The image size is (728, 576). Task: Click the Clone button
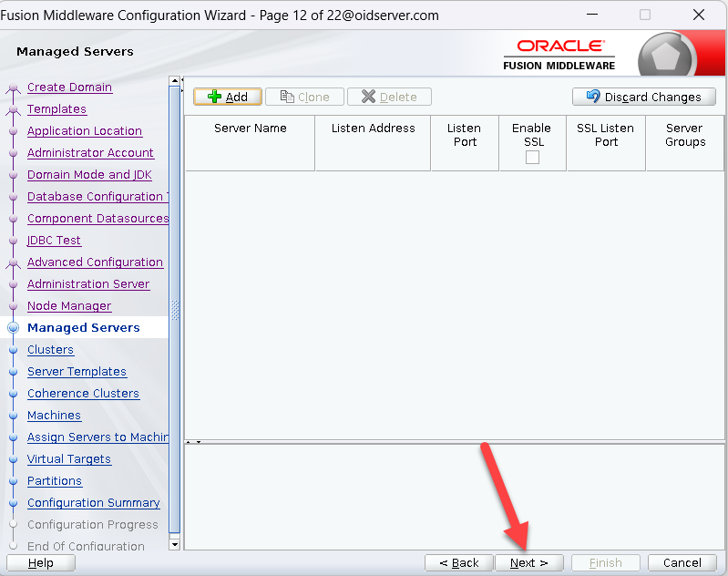(304, 97)
